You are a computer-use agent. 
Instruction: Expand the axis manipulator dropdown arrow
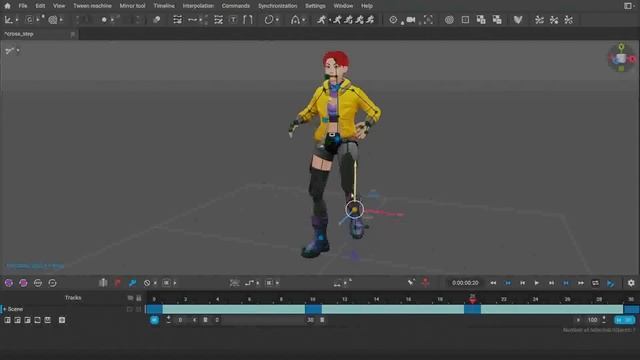coord(17,20)
